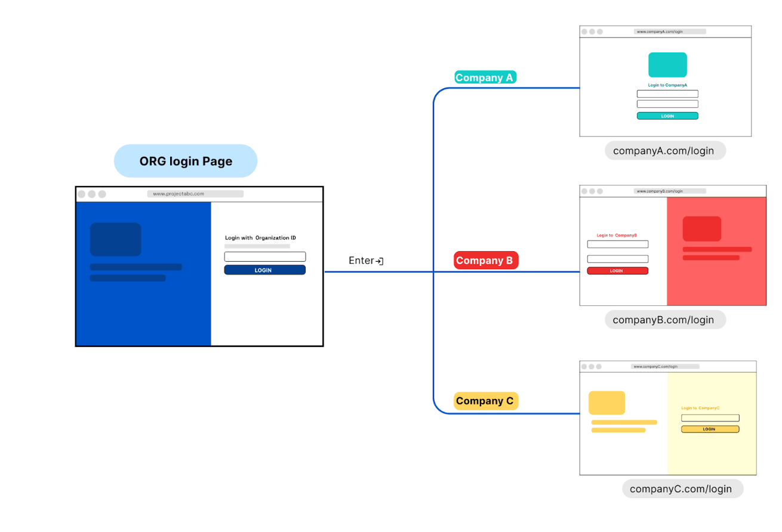Click the www.companyB.com/login address bar
The image size is (782, 532).
[x=670, y=191]
